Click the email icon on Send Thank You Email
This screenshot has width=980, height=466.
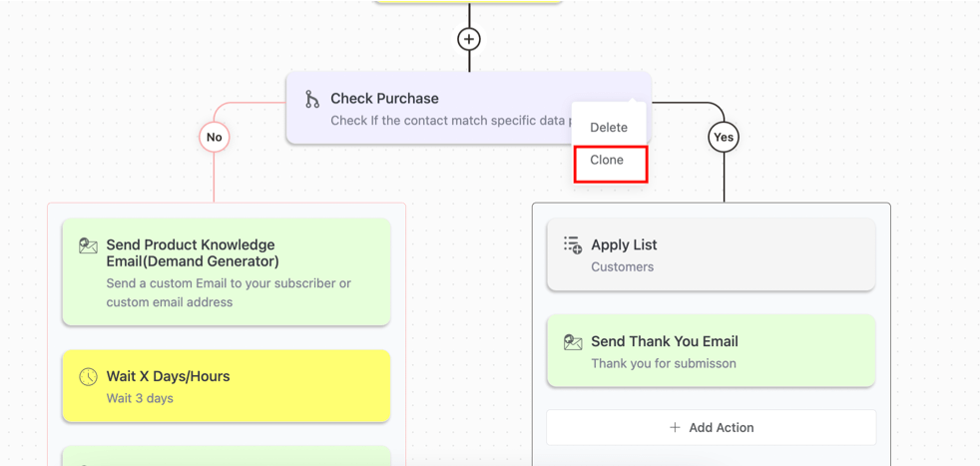[x=573, y=342]
